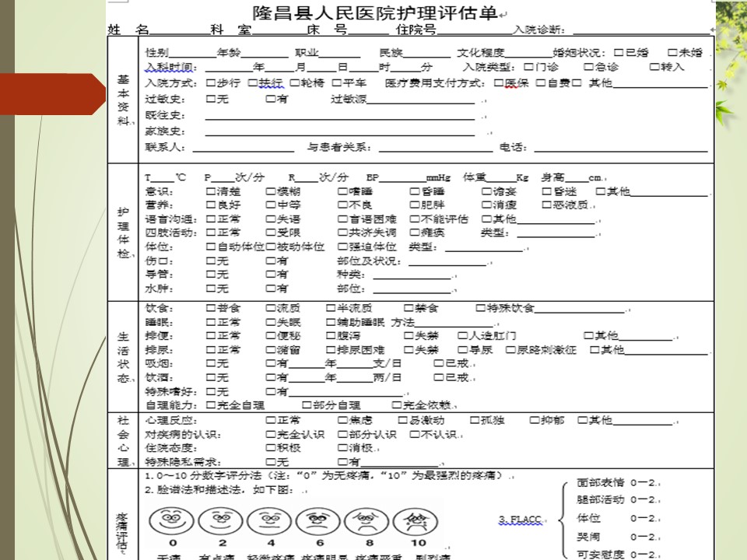
Task: Check 完全依赖 under 自理能力
Action: pyautogui.click(x=396, y=405)
